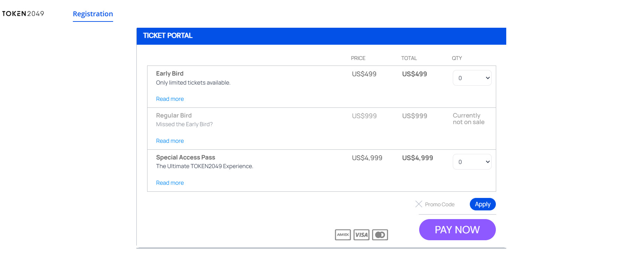This screenshot has width=644, height=269.
Task: Click the VISA card icon
Action: tap(362, 235)
